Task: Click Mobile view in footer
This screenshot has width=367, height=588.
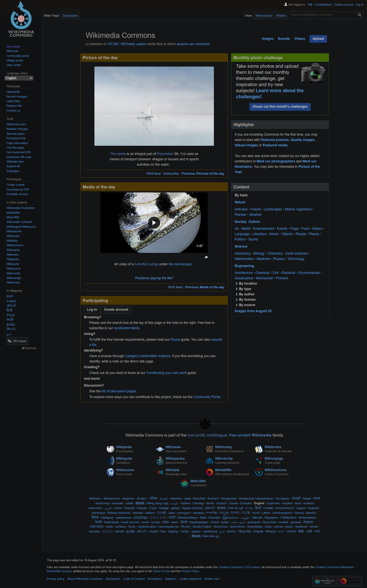Action: [212, 579]
